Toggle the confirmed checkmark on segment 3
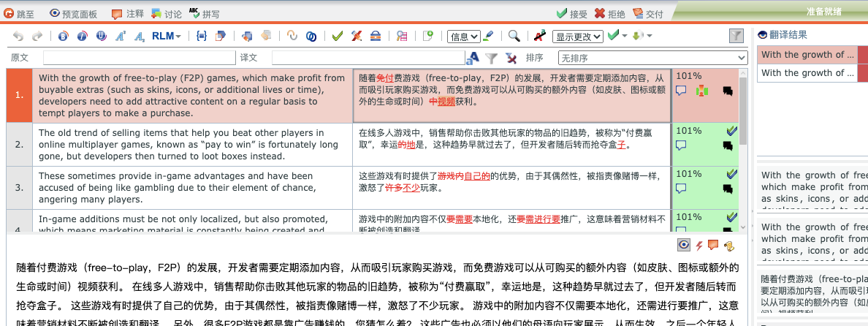 pyautogui.click(x=732, y=174)
